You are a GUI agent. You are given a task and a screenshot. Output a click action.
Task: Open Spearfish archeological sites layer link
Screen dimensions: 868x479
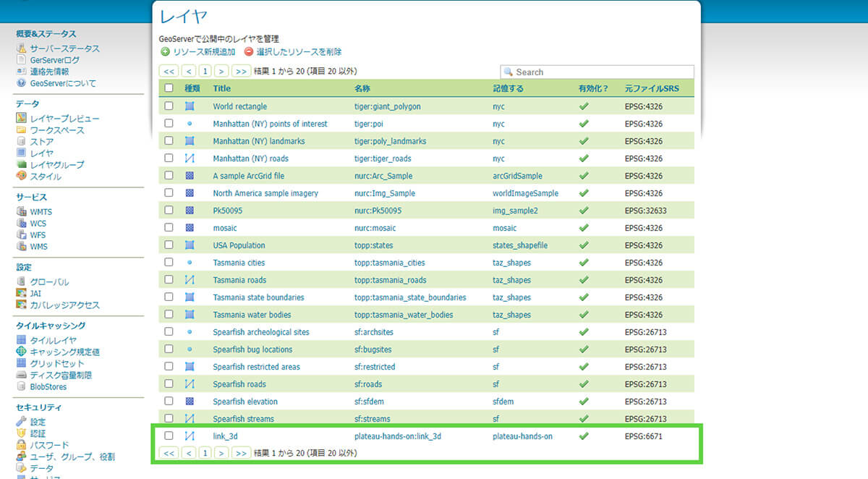pos(261,332)
